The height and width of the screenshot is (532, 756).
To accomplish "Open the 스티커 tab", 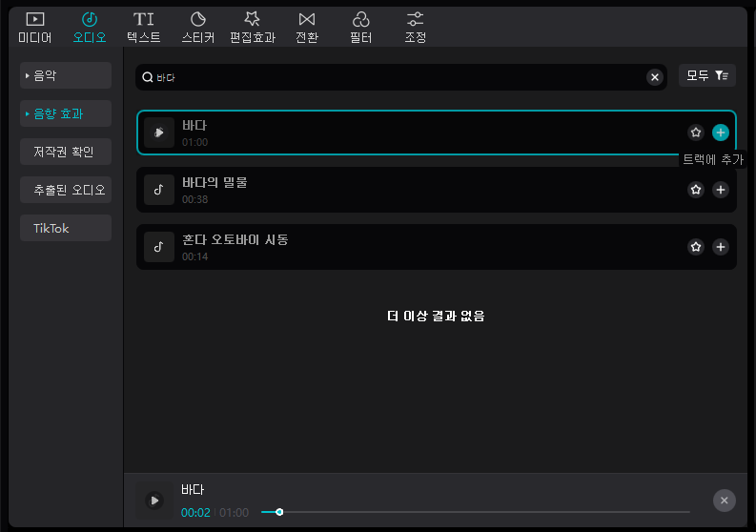I will pos(198,28).
